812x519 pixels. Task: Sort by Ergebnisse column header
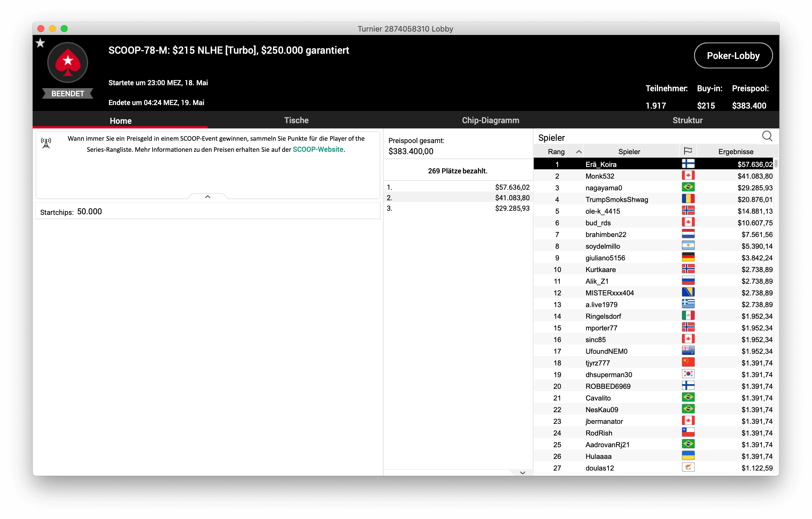[x=736, y=151]
